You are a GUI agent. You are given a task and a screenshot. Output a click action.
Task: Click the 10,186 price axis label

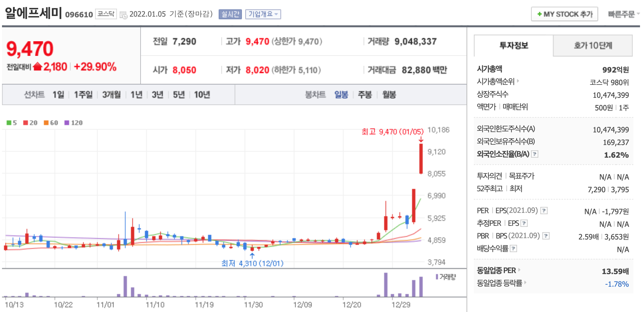pos(438,130)
